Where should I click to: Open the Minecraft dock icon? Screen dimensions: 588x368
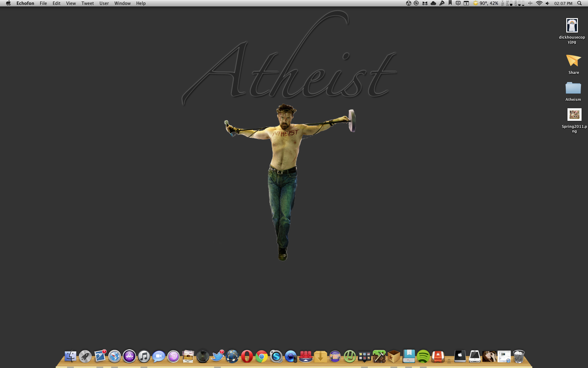pyautogui.click(x=379, y=357)
